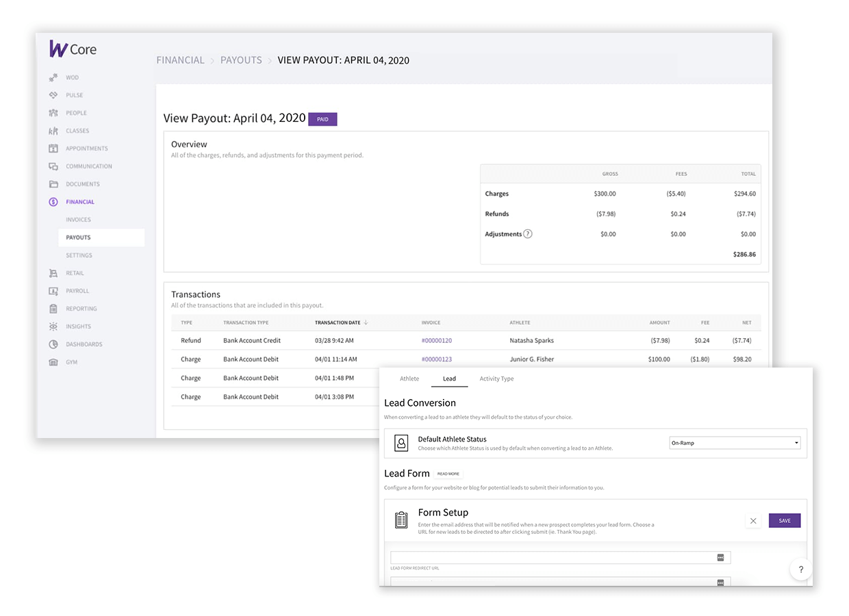Click the Read More button

click(x=448, y=474)
